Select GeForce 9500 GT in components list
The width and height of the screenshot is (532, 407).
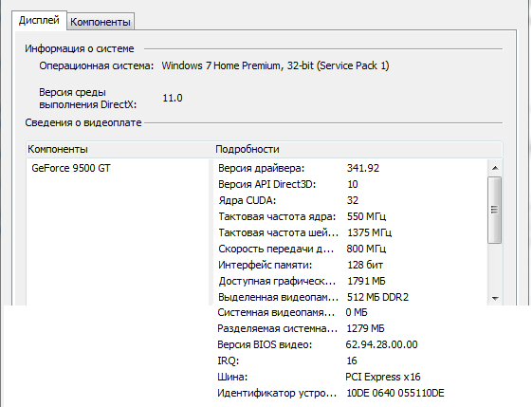click(71, 168)
